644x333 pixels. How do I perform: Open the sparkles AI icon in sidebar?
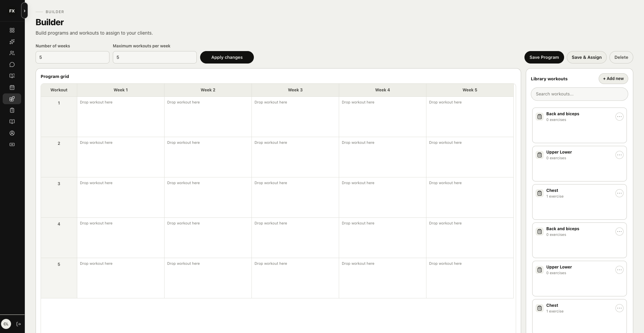[x=12, y=42]
